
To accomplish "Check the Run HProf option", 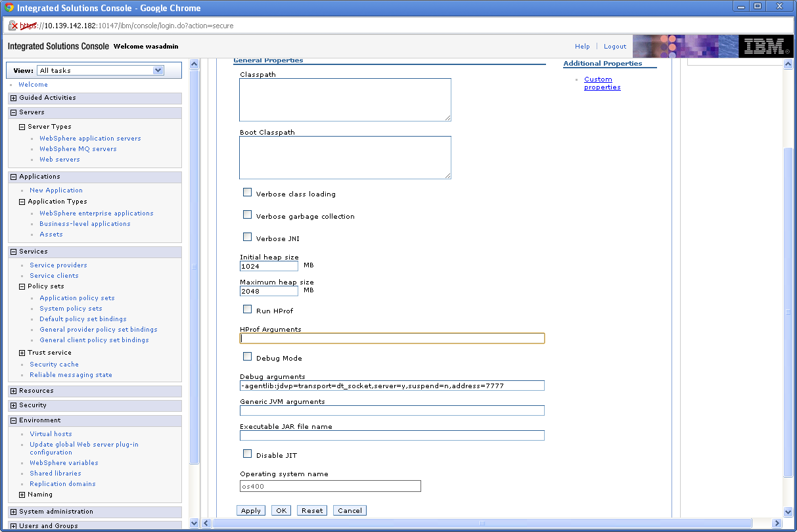I will pos(248,309).
